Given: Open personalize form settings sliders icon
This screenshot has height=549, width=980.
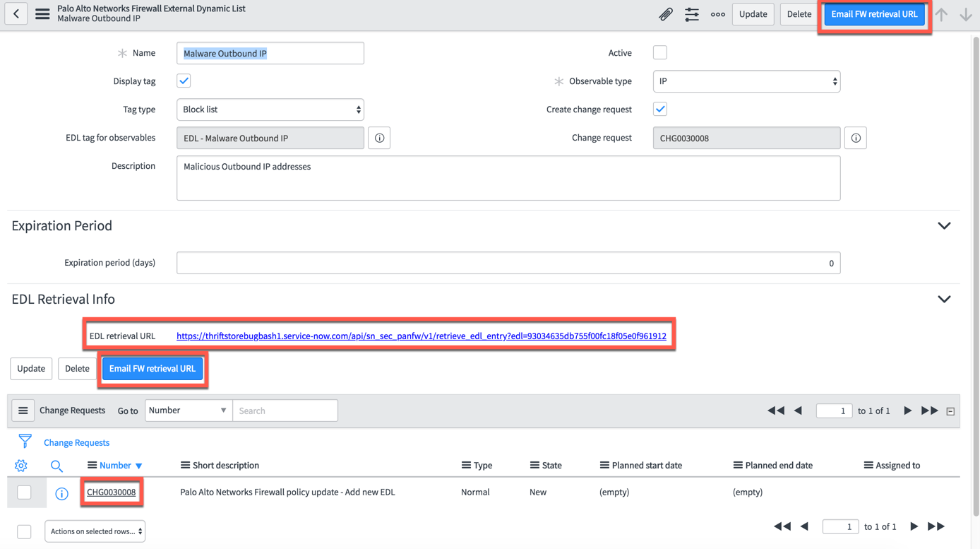Looking at the screenshot, I should (x=692, y=14).
